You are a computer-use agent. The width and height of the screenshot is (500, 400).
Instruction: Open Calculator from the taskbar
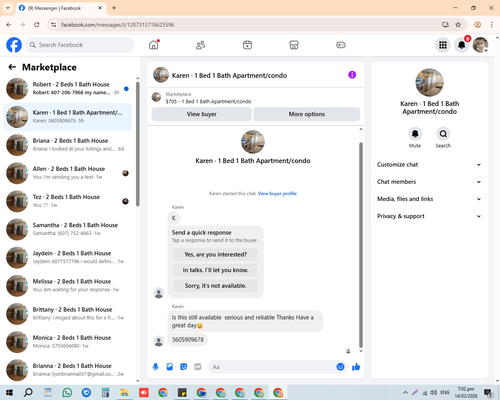105,392
